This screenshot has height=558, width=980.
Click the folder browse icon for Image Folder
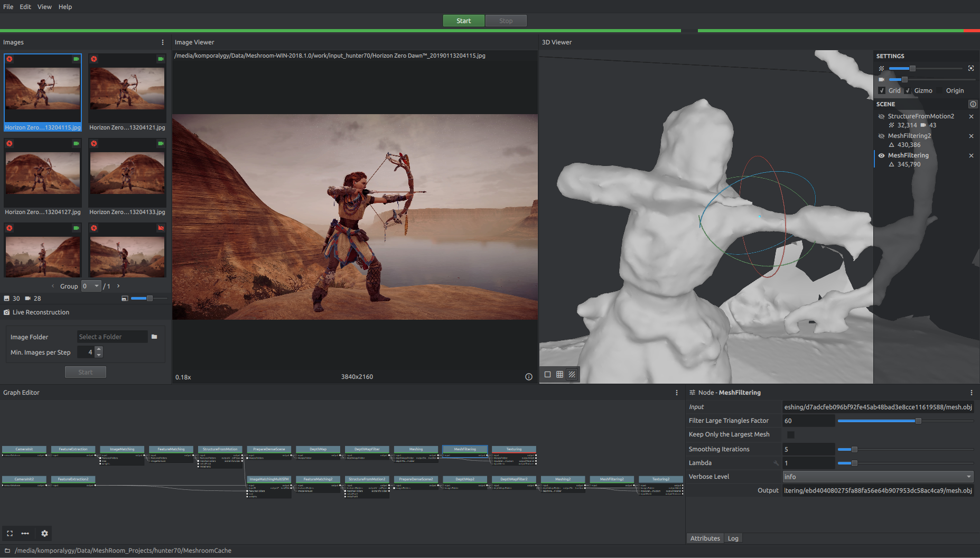coord(154,337)
